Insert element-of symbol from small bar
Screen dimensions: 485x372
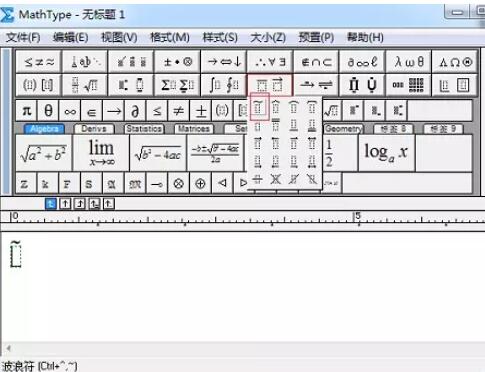[91, 111]
